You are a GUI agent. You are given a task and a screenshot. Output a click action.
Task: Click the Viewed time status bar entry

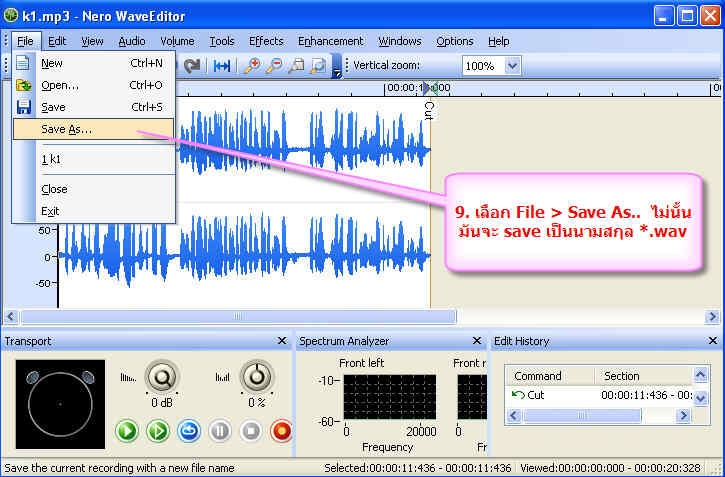611,468
